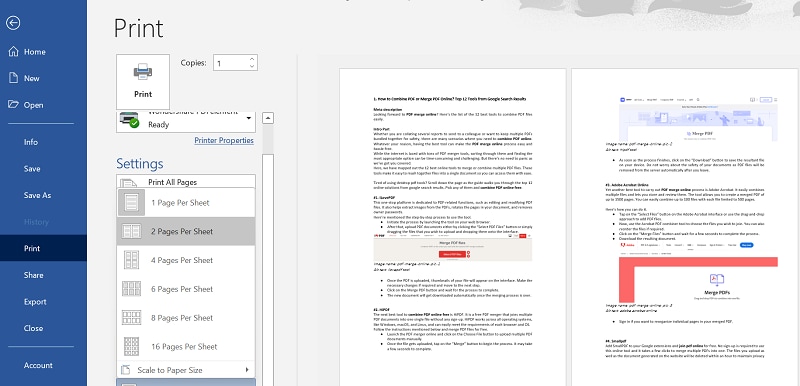Select 16 Pages Per Sheet text

tap(184, 347)
